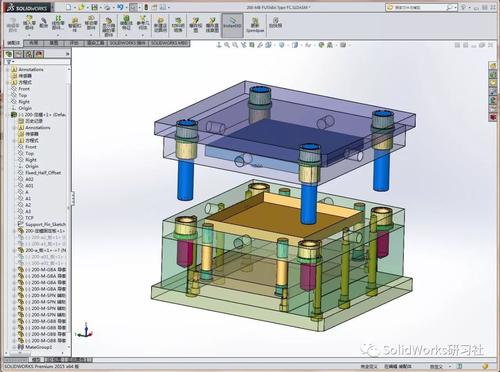The height and width of the screenshot is (372, 500).
Task: Open the dropdown under Insert Components
Action: [29, 35]
